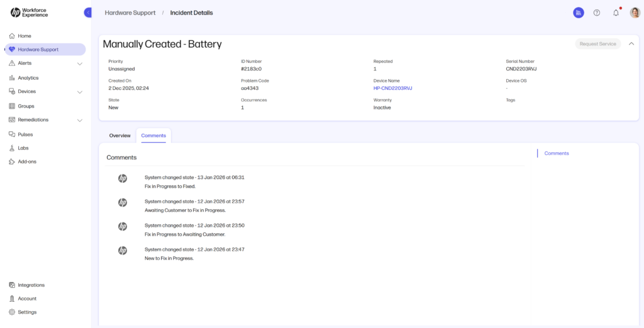The image size is (644, 328).
Task: Click HP avatar beside New to Fix in Progress
Action: click(x=123, y=251)
